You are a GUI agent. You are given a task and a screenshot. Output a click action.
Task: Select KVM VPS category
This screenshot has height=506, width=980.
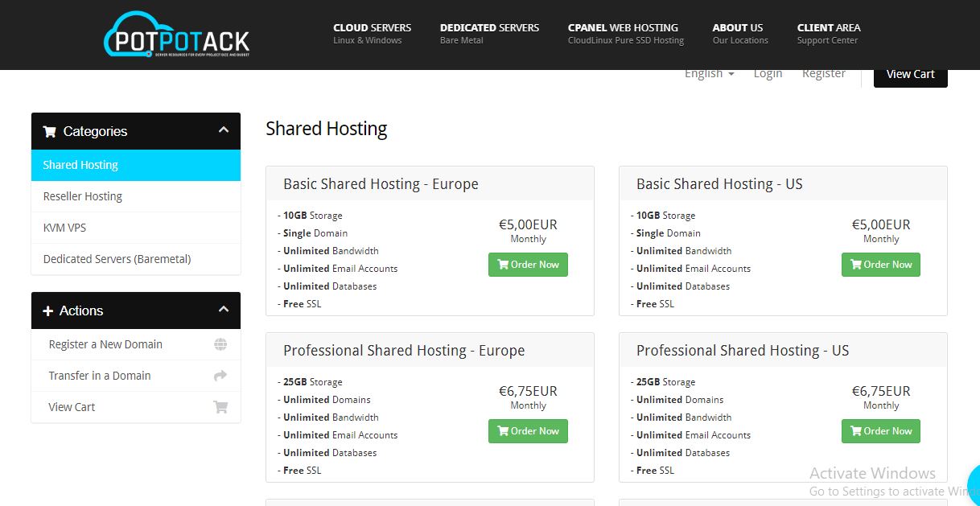click(x=64, y=228)
